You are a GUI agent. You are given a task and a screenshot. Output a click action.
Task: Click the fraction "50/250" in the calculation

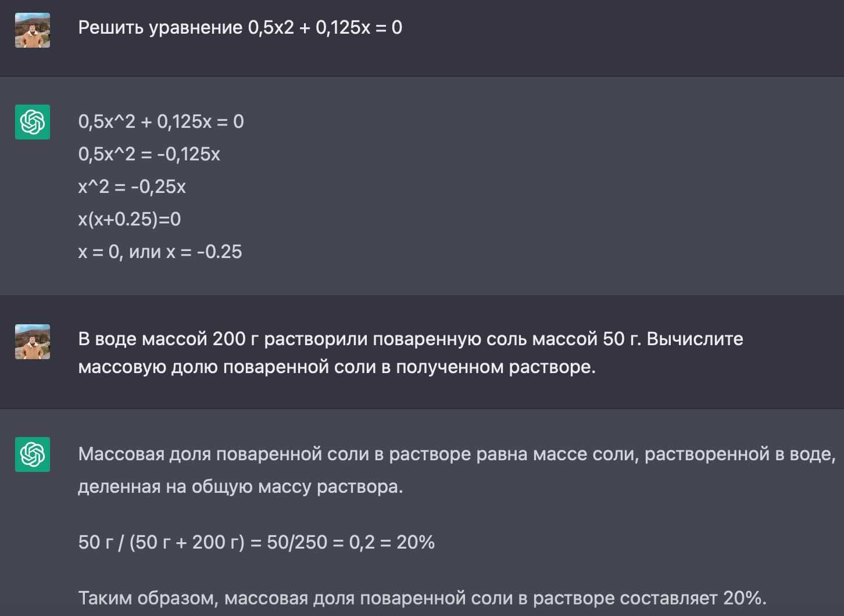coord(297,542)
